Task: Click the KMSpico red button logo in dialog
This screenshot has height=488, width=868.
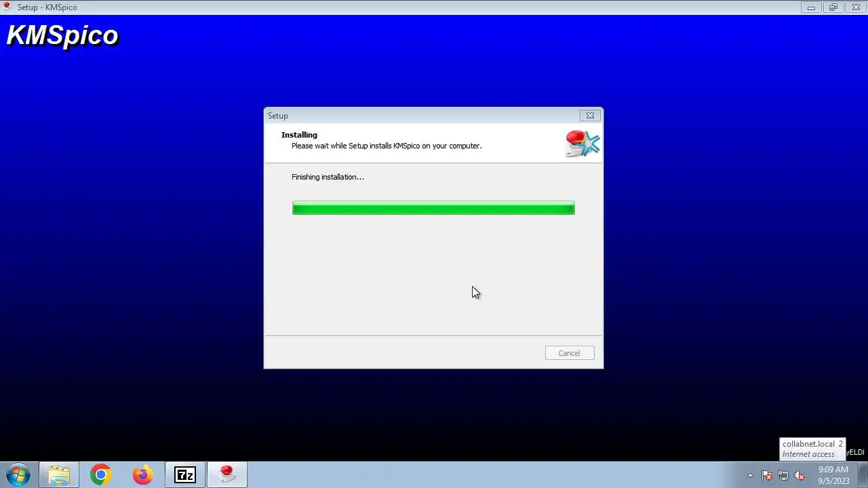Action: pyautogui.click(x=582, y=144)
